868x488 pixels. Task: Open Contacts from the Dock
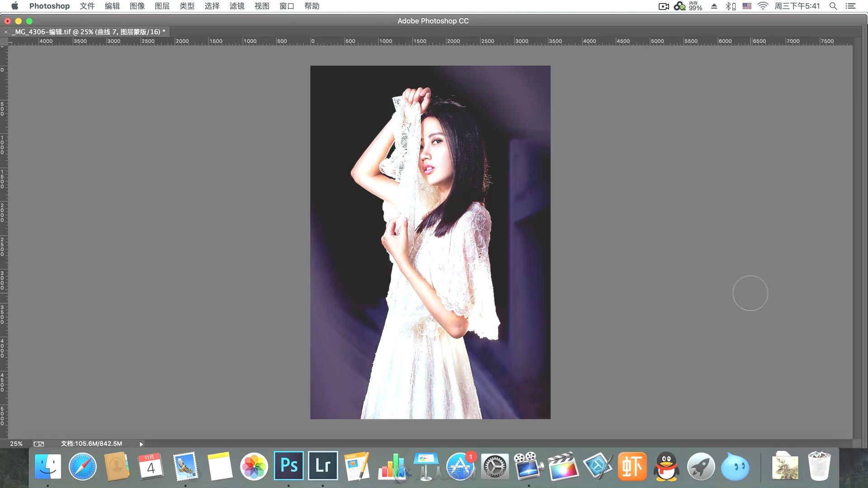click(x=117, y=466)
